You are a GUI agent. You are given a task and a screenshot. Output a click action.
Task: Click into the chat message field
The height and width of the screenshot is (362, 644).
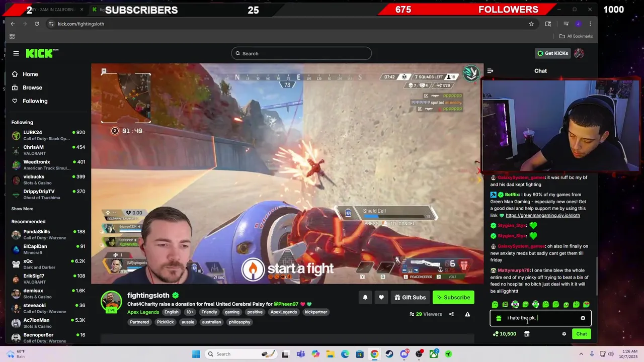click(540, 318)
